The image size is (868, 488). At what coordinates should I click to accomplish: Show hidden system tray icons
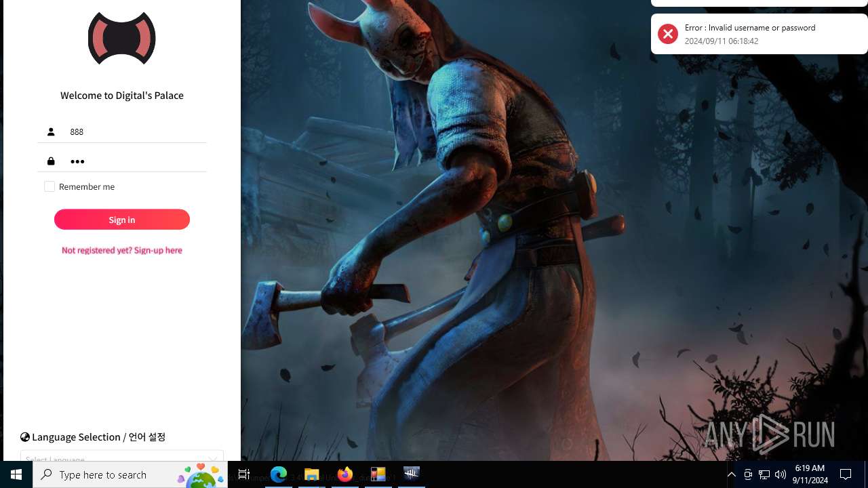(x=731, y=474)
